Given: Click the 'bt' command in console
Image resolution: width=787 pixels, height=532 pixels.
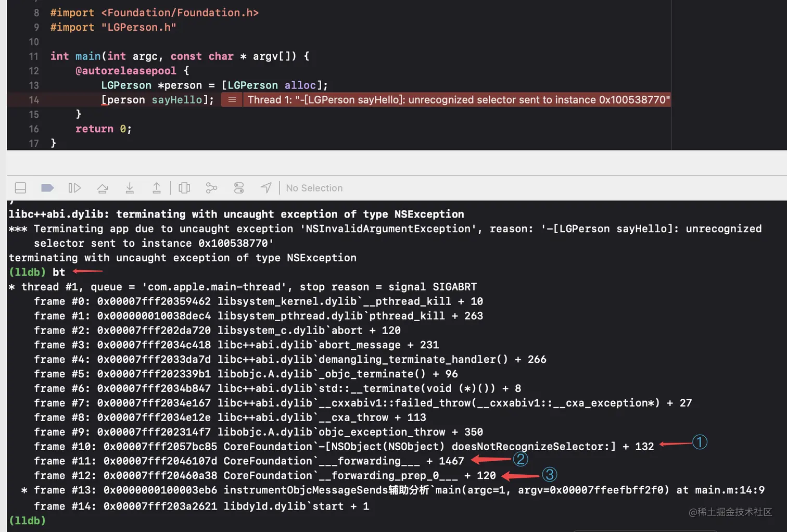Looking at the screenshot, I should pos(59,272).
